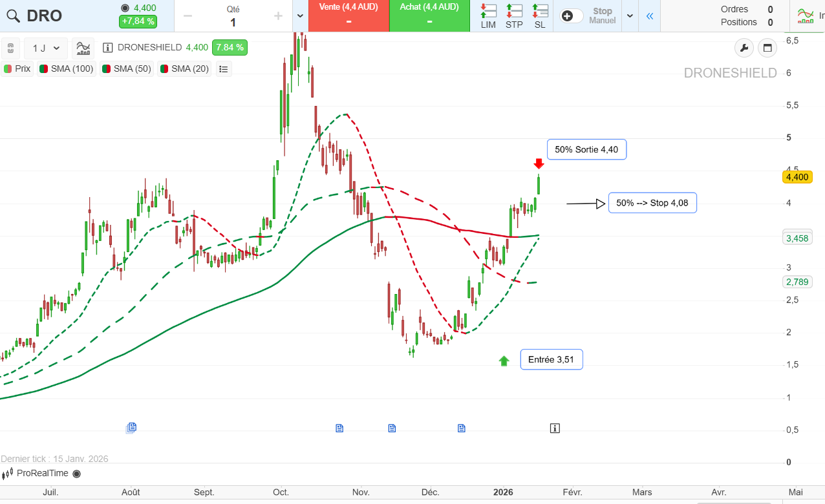The height and width of the screenshot is (504, 825).
Task: Click the 2026 label on time axis
Action: [x=503, y=492]
